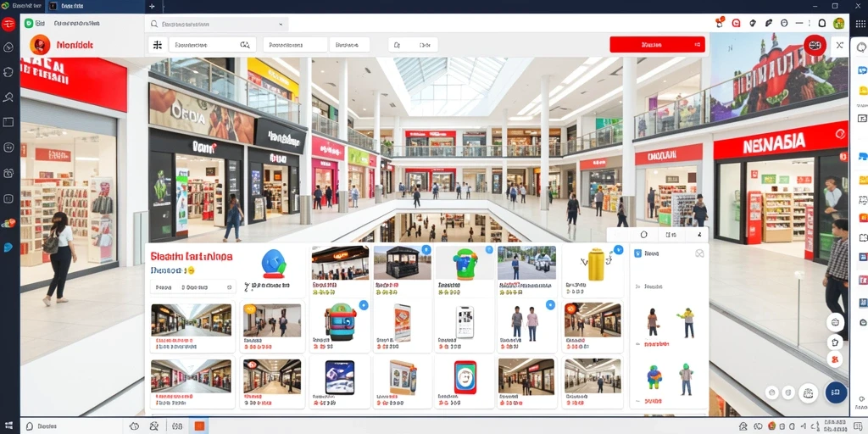Screen dimensions: 868x434
Task: Click the third filter button in the toolbar row
Action: (349, 45)
